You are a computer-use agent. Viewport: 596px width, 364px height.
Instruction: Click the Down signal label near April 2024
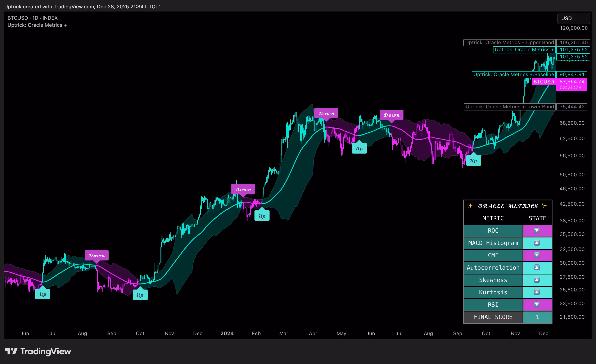click(326, 113)
